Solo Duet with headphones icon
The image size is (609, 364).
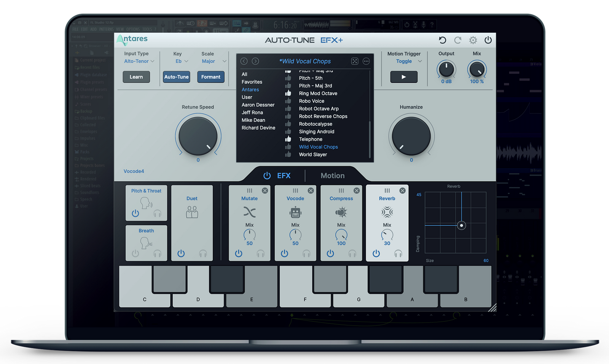pyautogui.click(x=203, y=253)
